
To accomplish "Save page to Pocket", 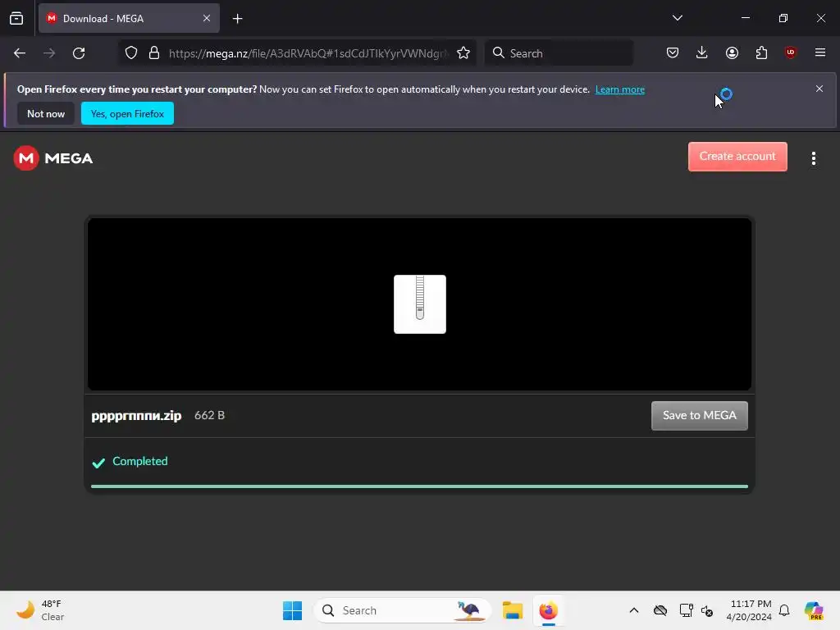I will click(x=673, y=52).
